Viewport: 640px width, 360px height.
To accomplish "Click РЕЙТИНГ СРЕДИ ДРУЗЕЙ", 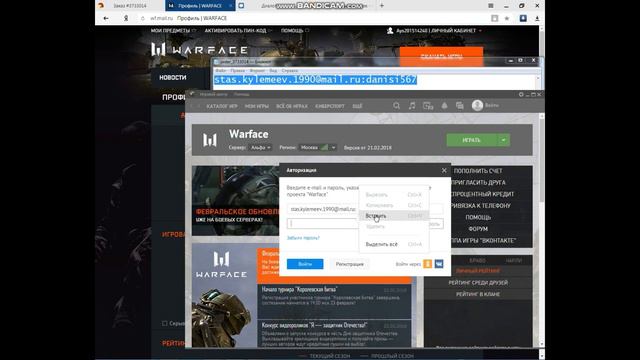I will click(478, 282).
